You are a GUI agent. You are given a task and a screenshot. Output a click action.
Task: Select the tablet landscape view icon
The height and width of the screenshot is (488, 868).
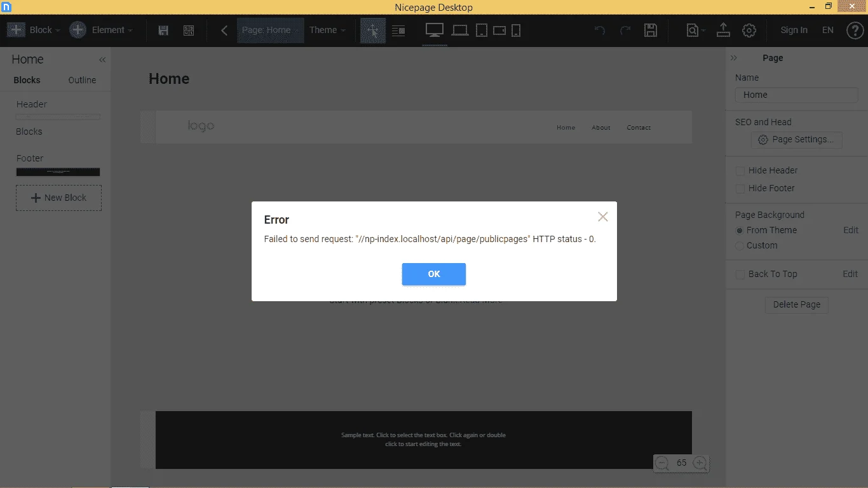coord(499,30)
